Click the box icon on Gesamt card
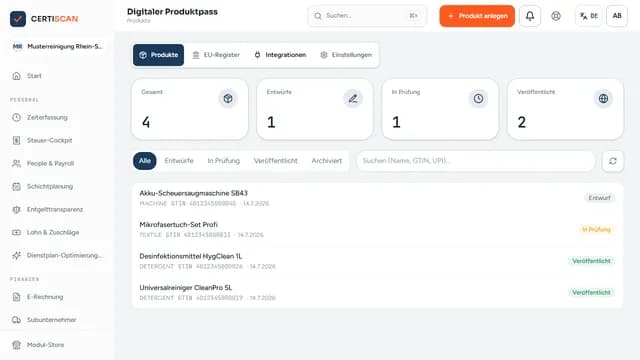The image size is (640, 360). click(x=228, y=98)
